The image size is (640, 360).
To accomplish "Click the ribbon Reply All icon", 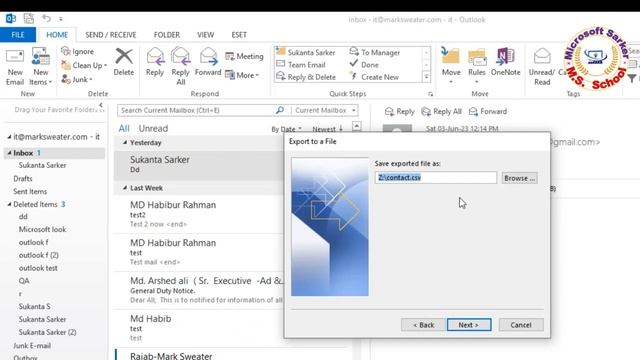I will pyautogui.click(x=180, y=57).
